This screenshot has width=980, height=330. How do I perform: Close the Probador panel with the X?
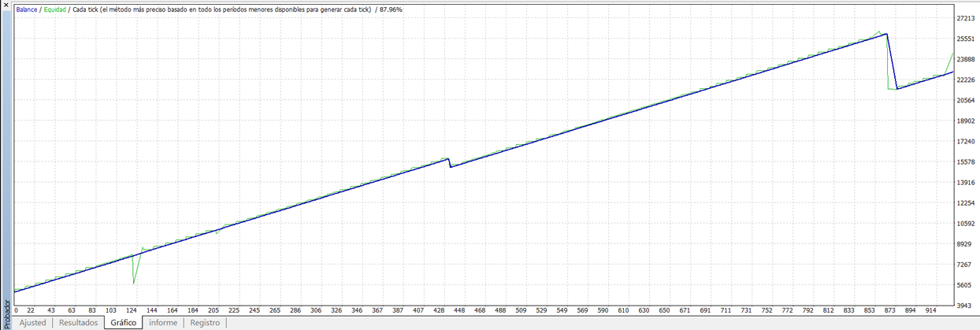pos(6,6)
